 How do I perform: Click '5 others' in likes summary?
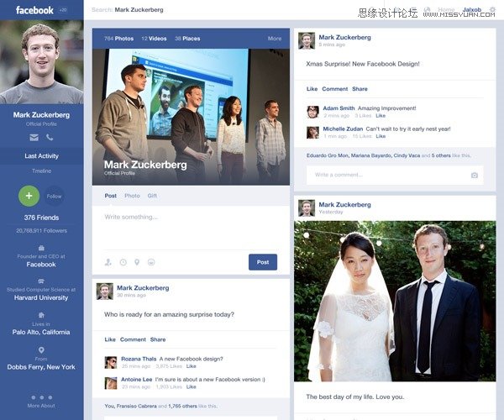click(441, 155)
